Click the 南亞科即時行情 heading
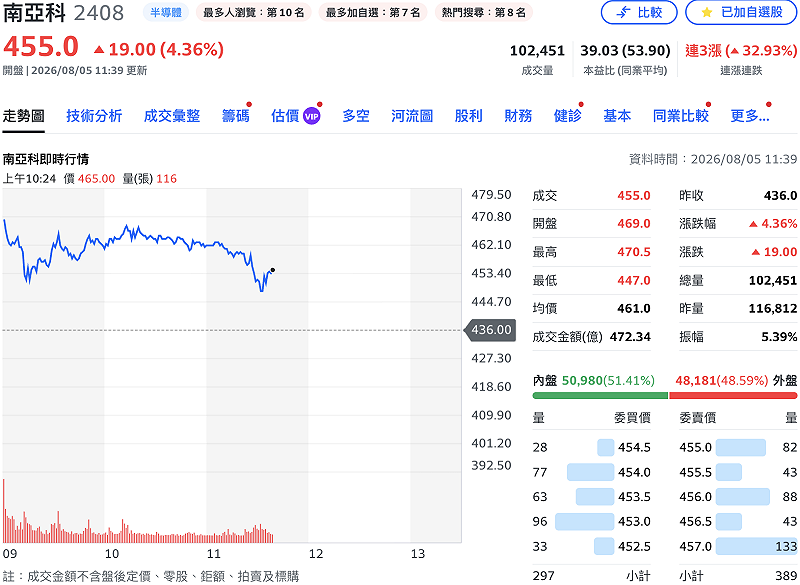 coord(45,159)
